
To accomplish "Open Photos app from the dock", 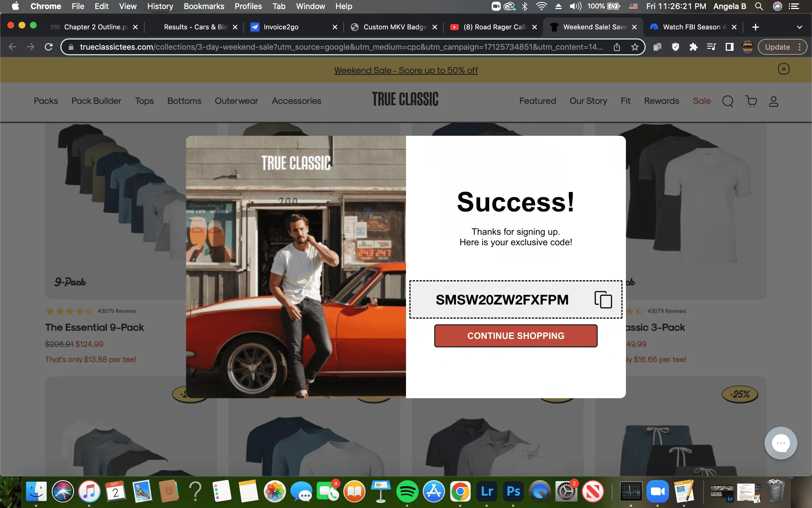I will pyautogui.click(x=274, y=492).
